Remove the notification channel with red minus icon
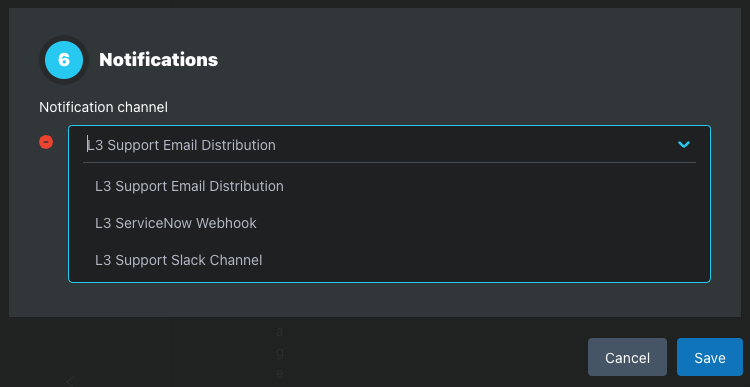750x387 pixels. point(46,142)
